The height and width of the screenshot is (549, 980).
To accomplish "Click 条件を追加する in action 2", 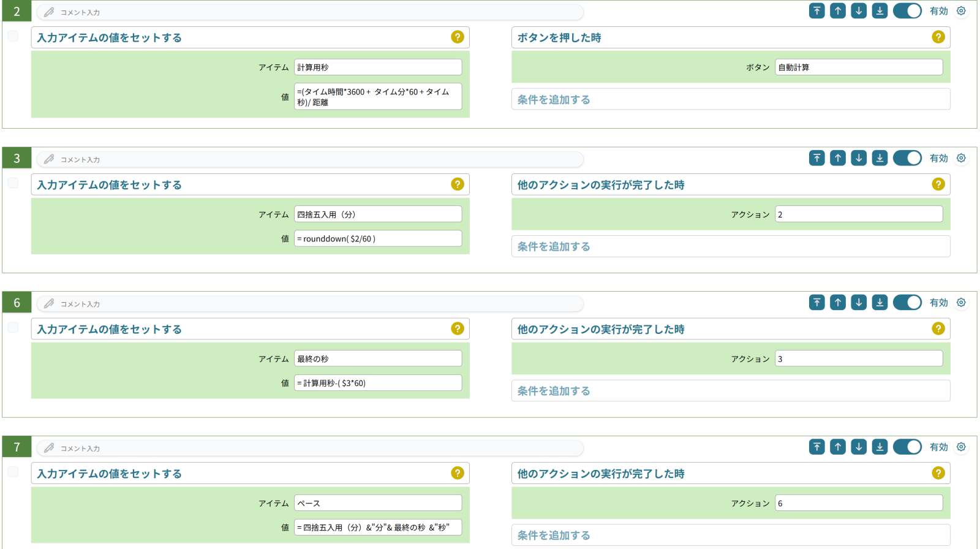I will point(730,99).
